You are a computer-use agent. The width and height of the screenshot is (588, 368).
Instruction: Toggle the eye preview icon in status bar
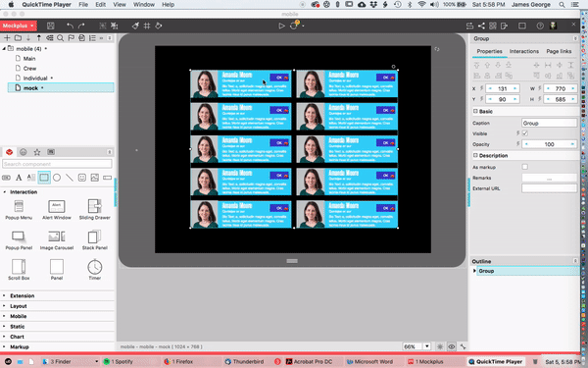[452, 346]
